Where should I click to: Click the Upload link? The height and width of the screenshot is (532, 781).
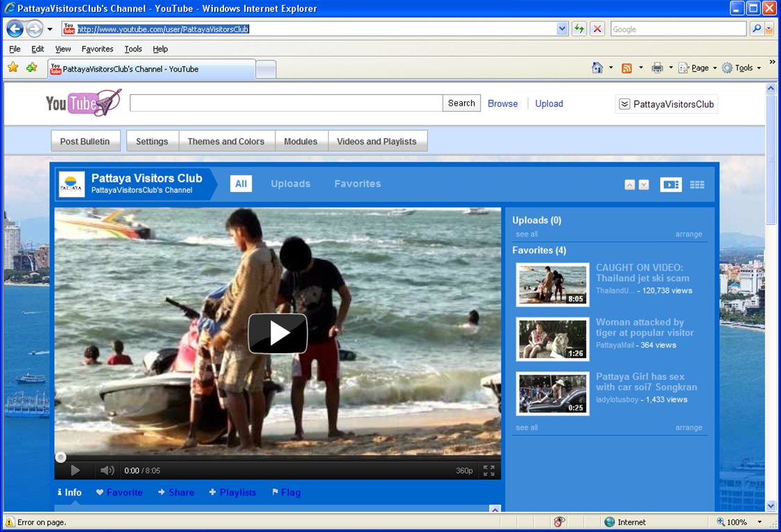pyautogui.click(x=549, y=103)
